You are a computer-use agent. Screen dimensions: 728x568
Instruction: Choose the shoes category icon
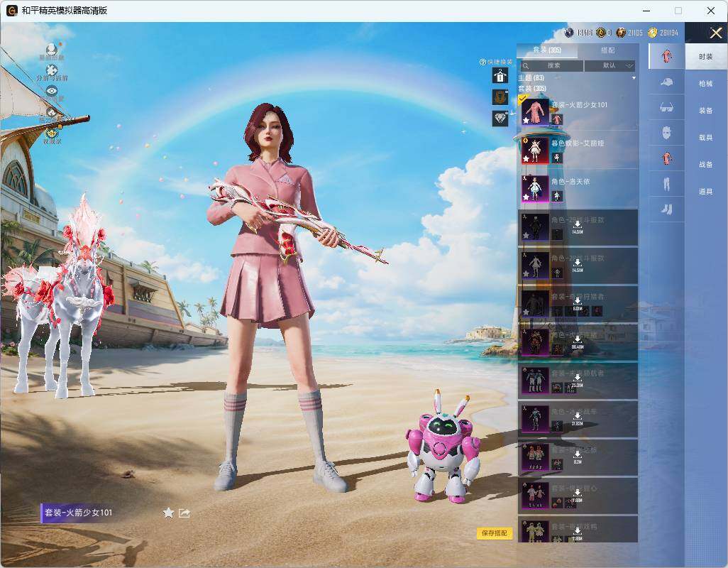point(666,209)
